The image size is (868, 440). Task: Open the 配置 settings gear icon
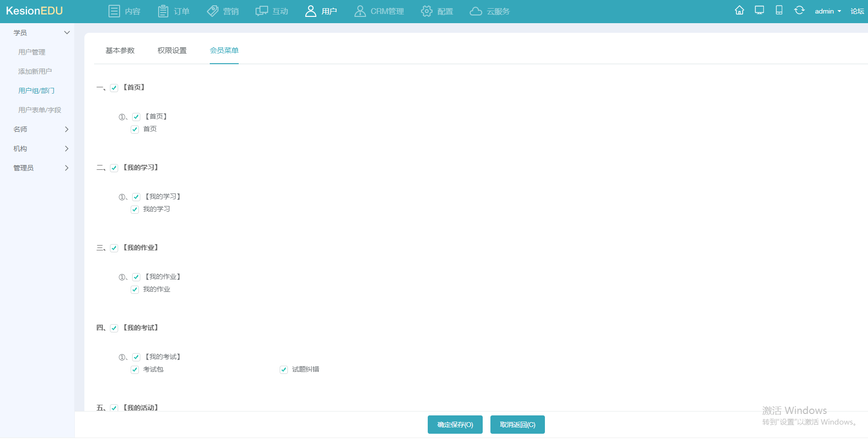pos(426,11)
